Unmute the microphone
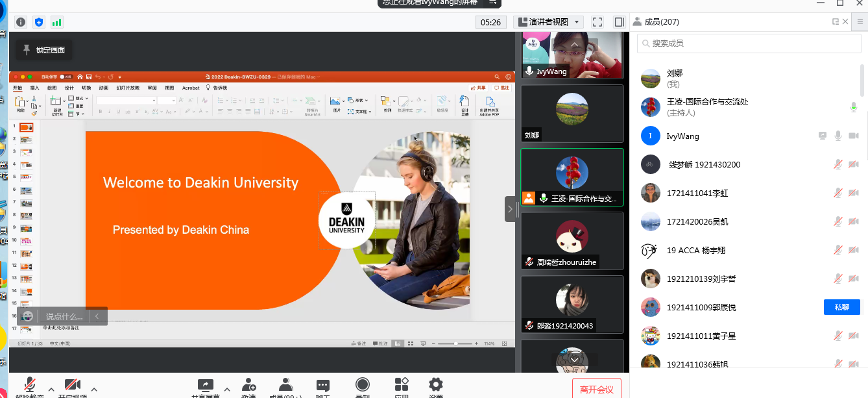The image size is (868, 398). click(x=30, y=386)
